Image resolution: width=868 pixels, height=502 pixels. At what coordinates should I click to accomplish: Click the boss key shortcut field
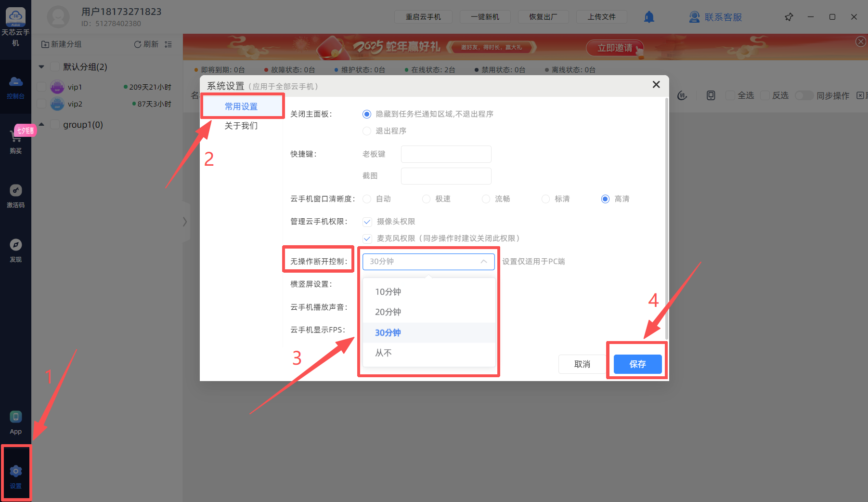coord(446,154)
